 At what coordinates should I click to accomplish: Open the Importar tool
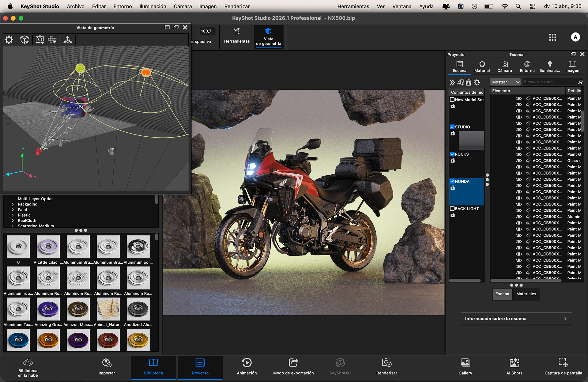point(107,366)
